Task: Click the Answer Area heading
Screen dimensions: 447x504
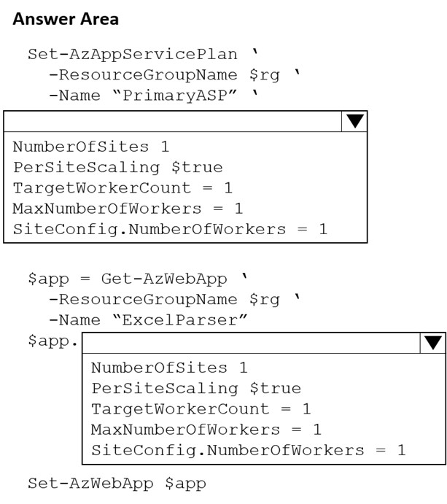Action: pyautogui.click(x=66, y=20)
